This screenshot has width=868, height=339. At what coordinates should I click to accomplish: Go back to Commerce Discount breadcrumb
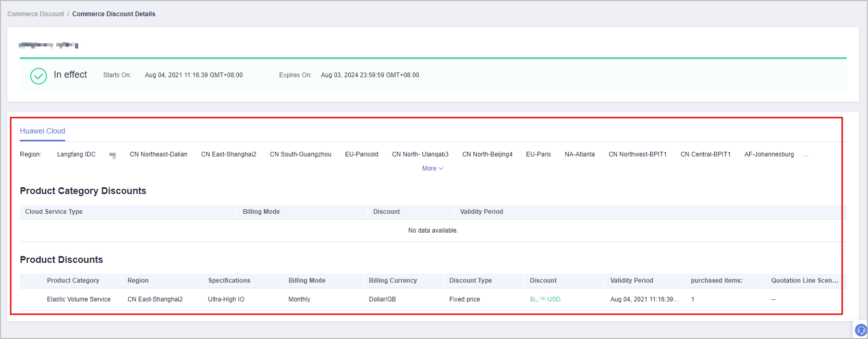click(x=36, y=14)
